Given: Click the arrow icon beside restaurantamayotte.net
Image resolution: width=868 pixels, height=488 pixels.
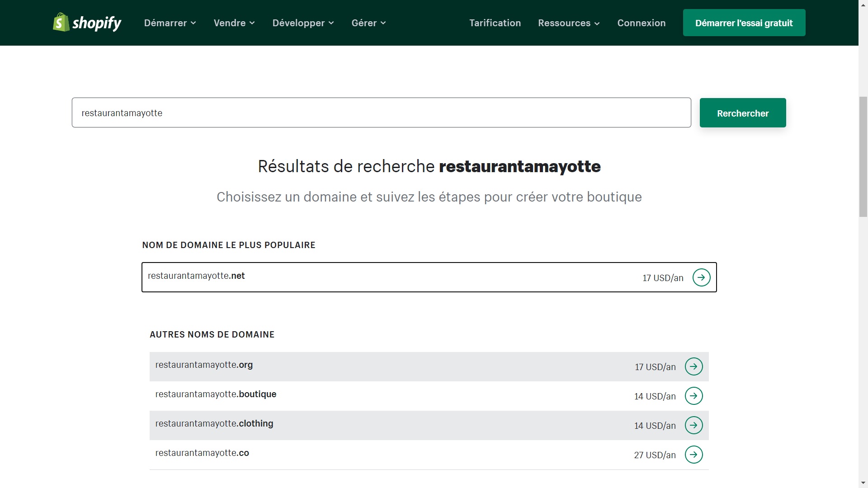Looking at the screenshot, I should click(701, 277).
